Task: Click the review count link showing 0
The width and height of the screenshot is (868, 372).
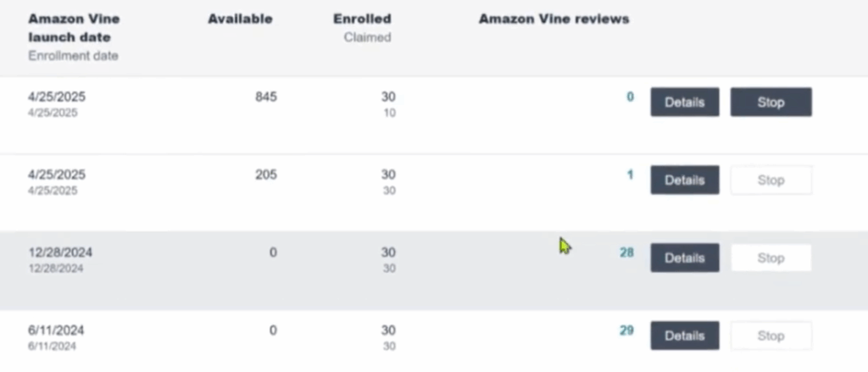Action: tap(630, 97)
